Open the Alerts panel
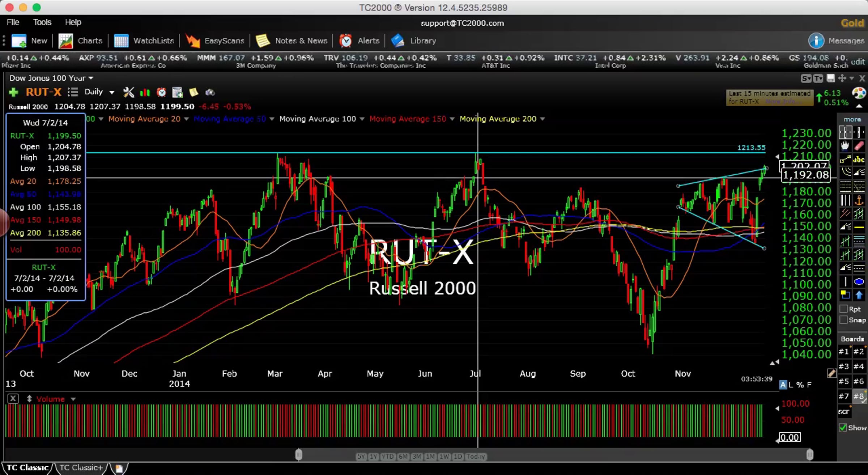Image resolution: width=868 pixels, height=475 pixels. (x=359, y=41)
